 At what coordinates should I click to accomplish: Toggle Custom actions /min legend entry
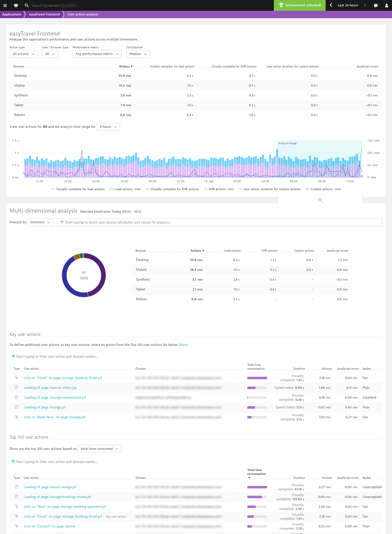(x=323, y=189)
